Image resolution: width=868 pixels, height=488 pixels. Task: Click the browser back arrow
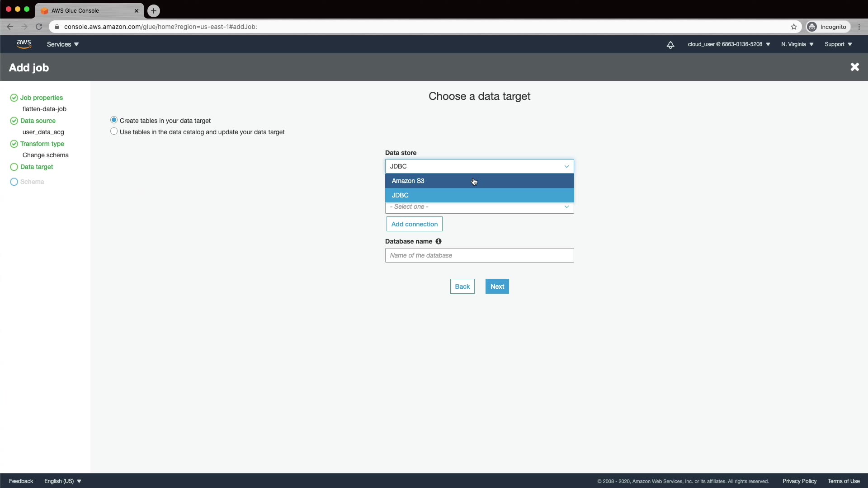tap(10, 27)
